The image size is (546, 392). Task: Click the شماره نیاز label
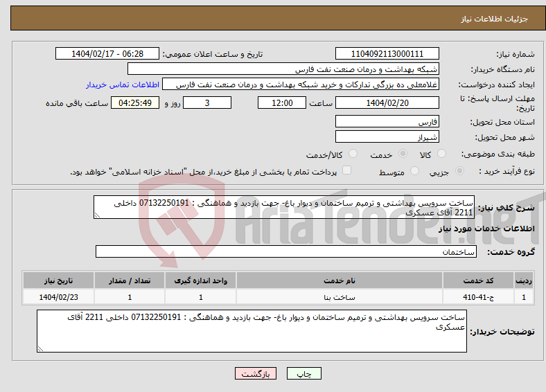coord(516,54)
